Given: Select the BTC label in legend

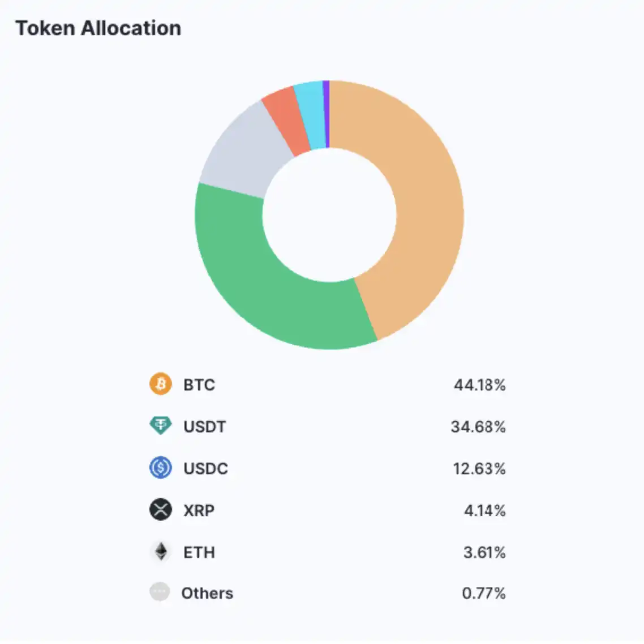Looking at the screenshot, I should click(199, 385).
